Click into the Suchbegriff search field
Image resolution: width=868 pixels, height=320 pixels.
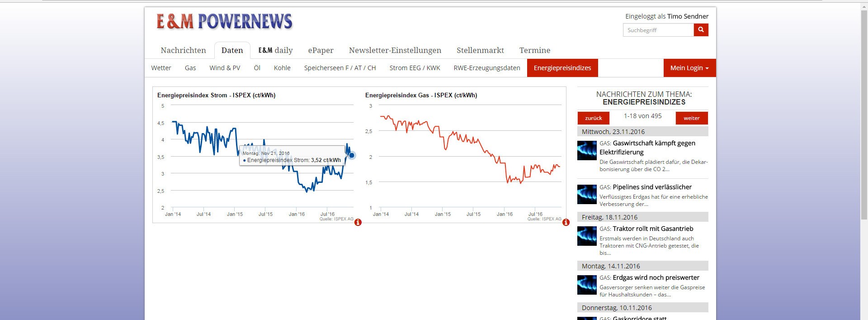tap(658, 30)
